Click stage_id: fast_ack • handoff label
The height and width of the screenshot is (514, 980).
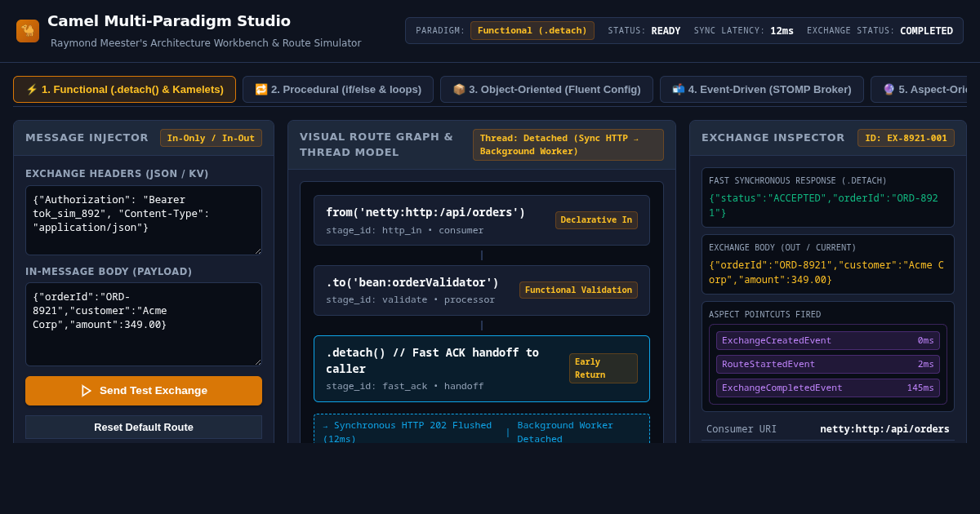pyautogui.click(x=405, y=386)
